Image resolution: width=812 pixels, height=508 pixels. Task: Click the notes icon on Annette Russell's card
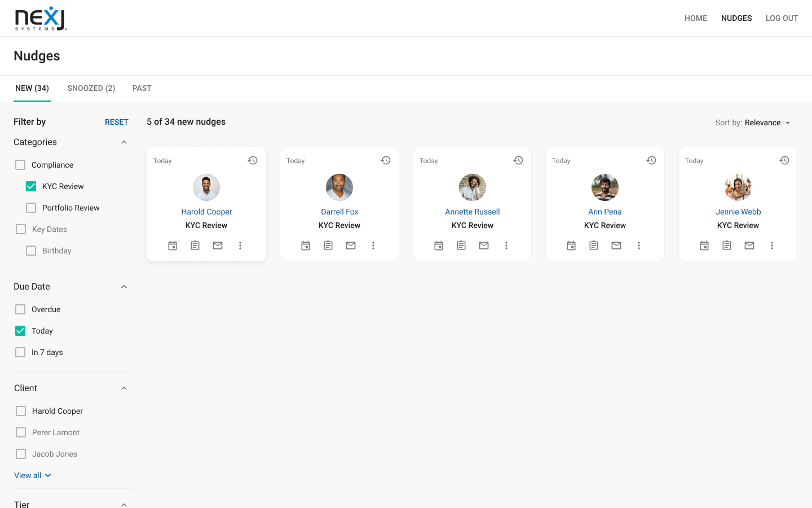click(x=461, y=246)
